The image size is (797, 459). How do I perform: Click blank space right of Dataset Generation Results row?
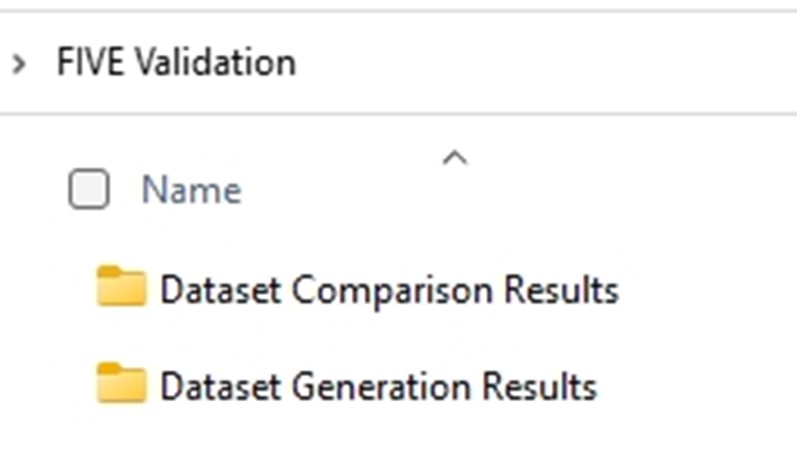[696, 386]
